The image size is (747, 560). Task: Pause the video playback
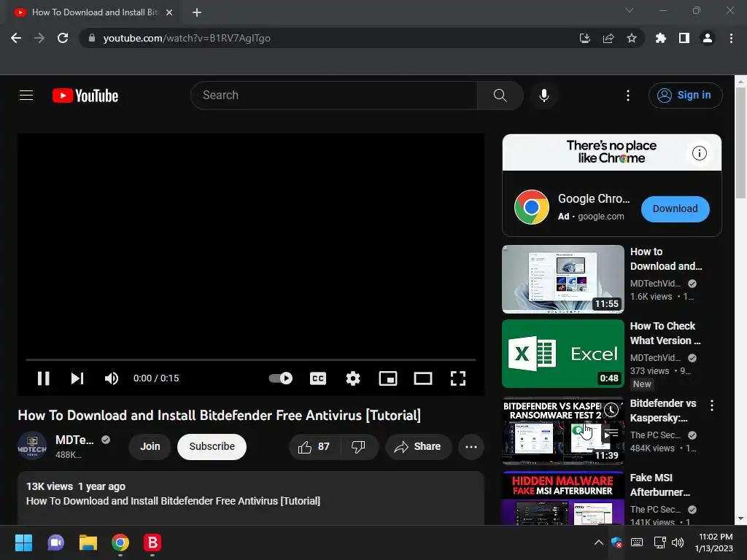tap(43, 378)
